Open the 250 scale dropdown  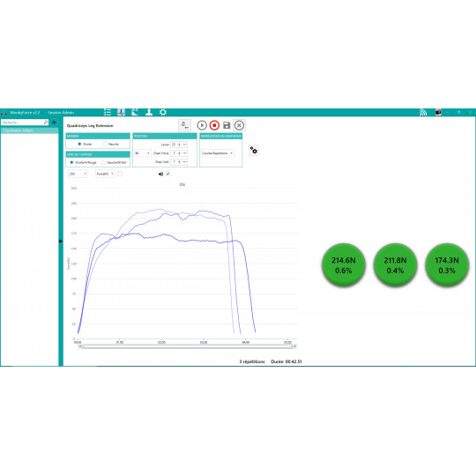(78, 174)
